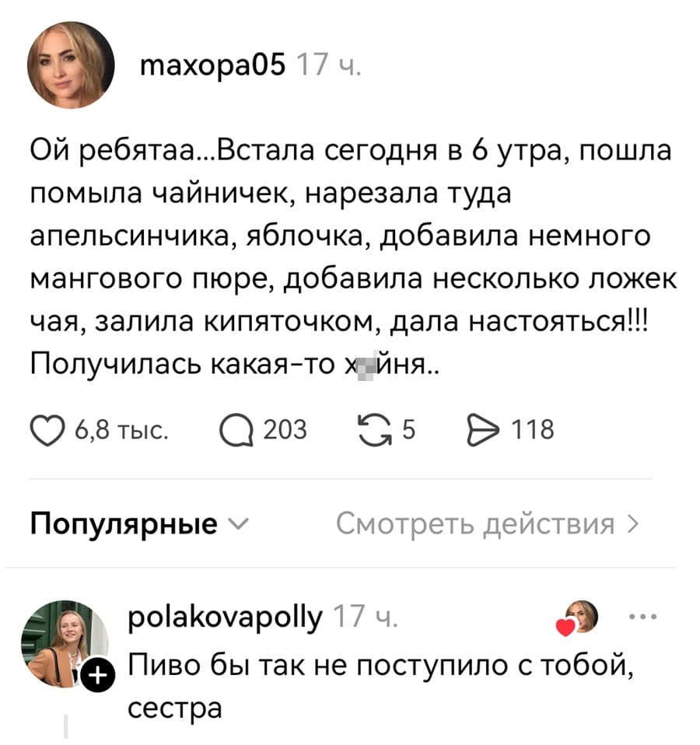
Task: Toggle the like heart under the post
Action: point(48,428)
